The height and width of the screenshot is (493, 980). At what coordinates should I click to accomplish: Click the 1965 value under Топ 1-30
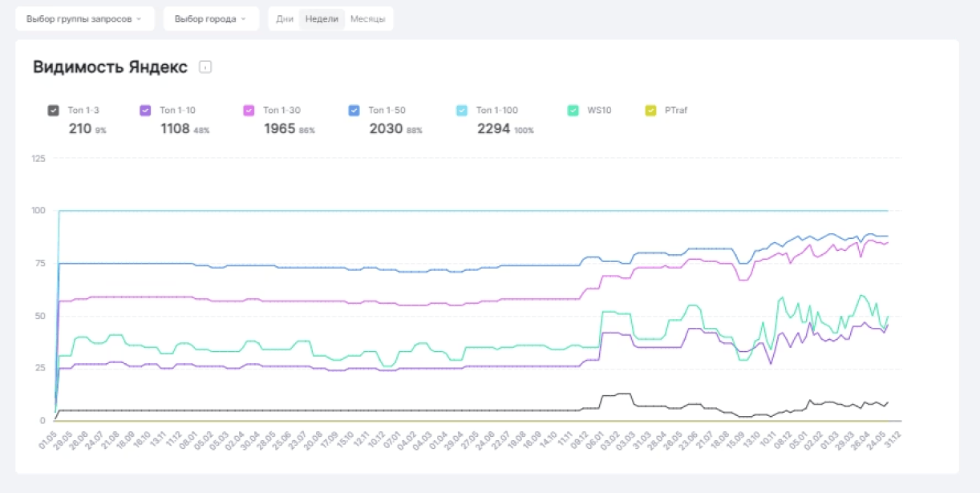coord(280,128)
